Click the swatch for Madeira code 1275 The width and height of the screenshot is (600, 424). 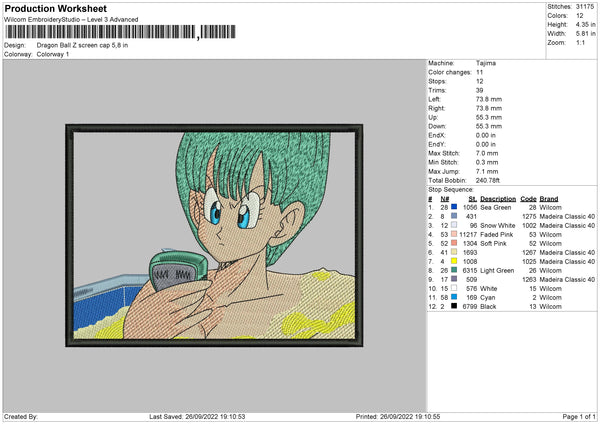[x=454, y=216]
